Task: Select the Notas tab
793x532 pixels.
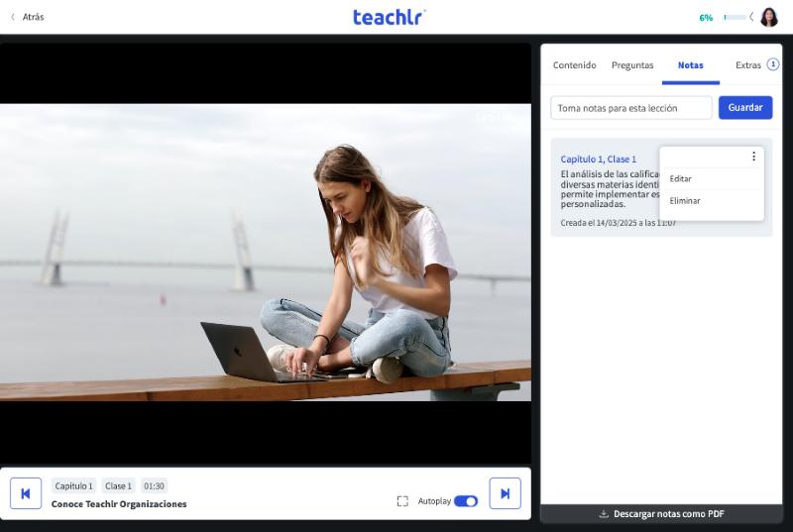Action: (x=690, y=65)
